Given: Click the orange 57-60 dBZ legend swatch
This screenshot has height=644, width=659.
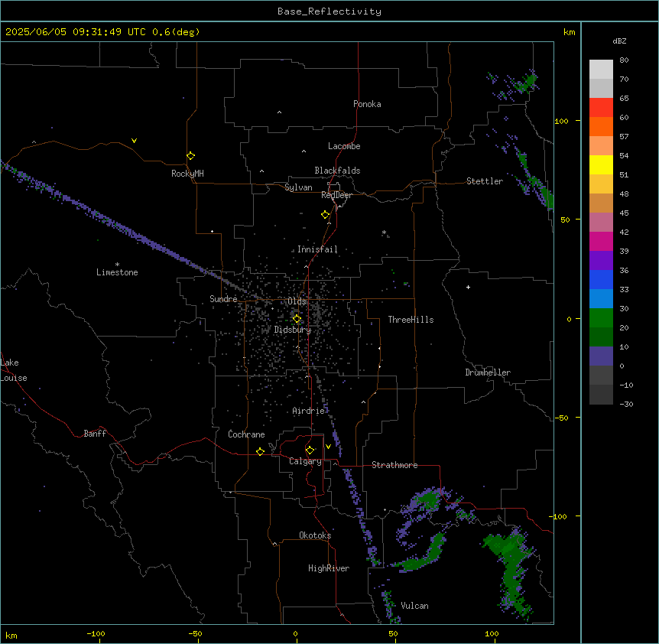Looking at the screenshot, I should coord(601,126).
